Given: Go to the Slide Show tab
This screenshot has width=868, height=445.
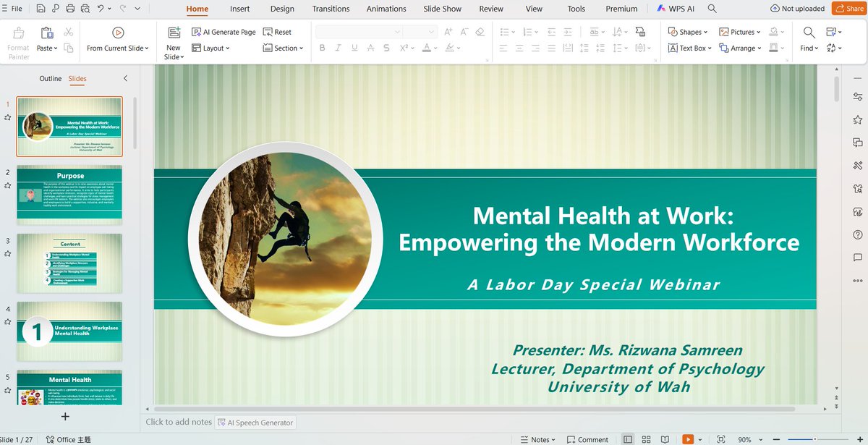Looking at the screenshot, I should 442,9.
